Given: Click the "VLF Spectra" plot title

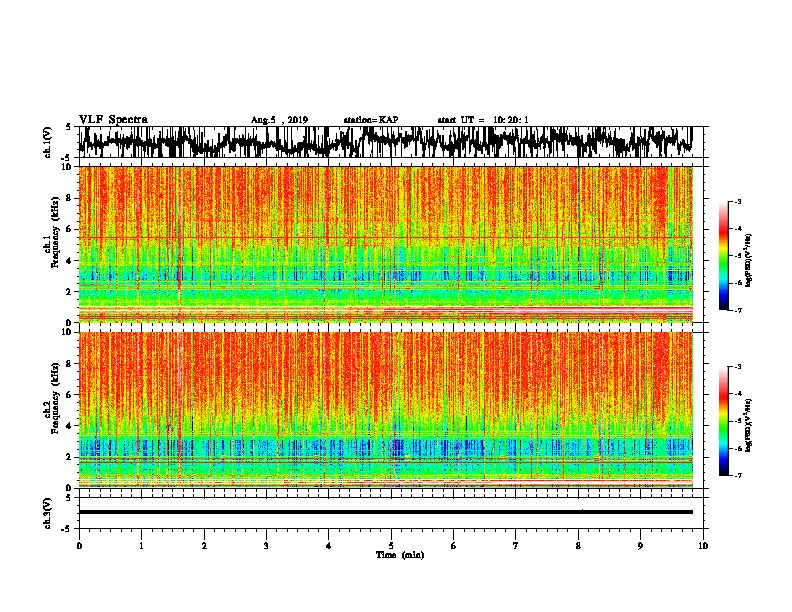Looking at the screenshot, I should tap(113, 120).
